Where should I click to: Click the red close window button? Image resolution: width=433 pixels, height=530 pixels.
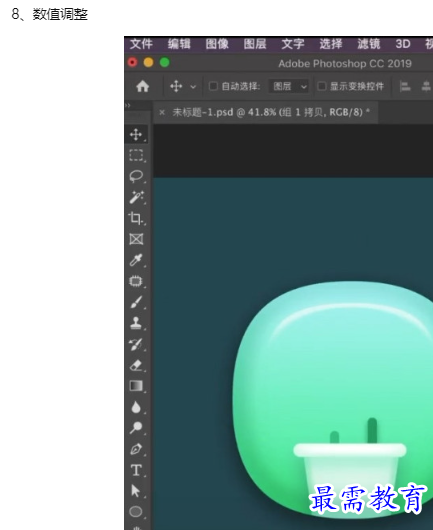pos(133,63)
